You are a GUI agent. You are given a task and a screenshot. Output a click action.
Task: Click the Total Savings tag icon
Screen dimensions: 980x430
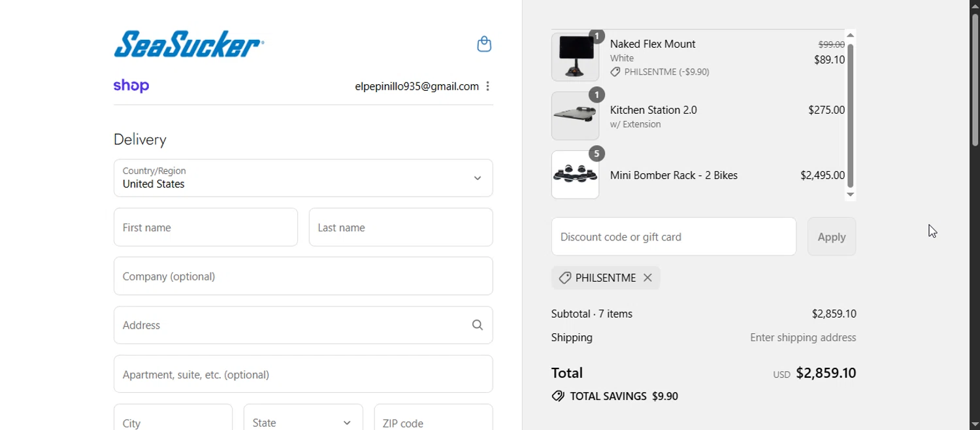click(x=558, y=396)
